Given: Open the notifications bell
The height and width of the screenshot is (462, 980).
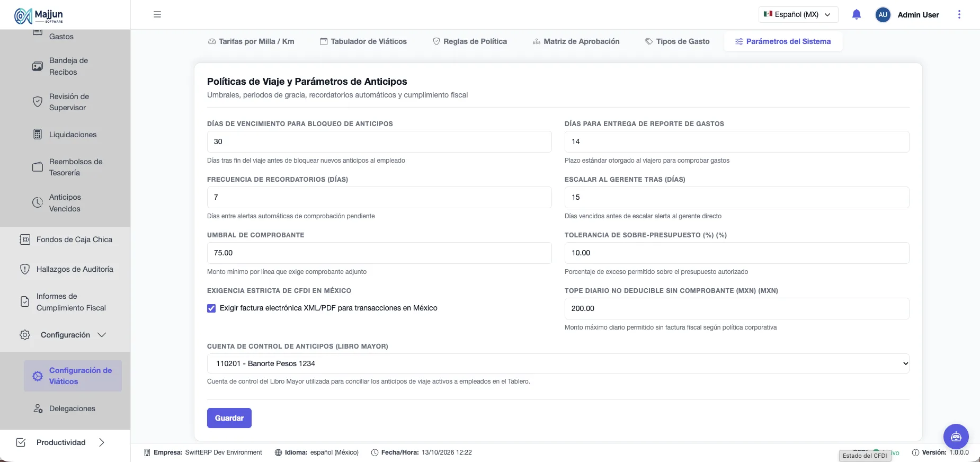Looking at the screenshot, I should tap(857, 14).
